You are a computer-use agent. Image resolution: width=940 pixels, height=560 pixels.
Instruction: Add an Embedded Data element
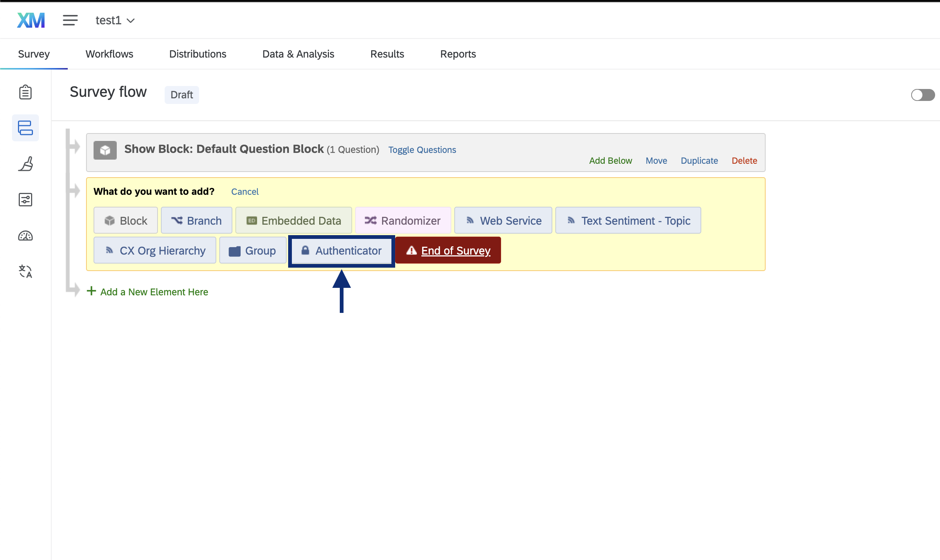point(293,221)
